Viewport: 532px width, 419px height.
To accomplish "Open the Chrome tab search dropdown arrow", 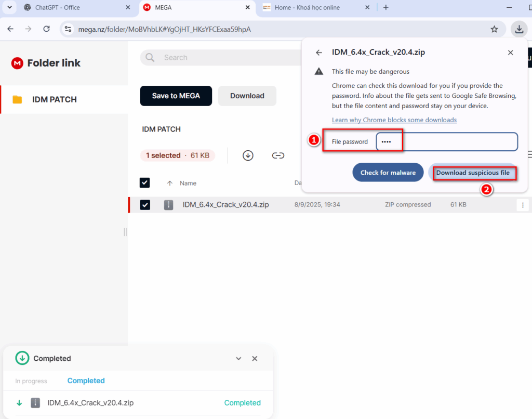I will [x=9, y=7].
